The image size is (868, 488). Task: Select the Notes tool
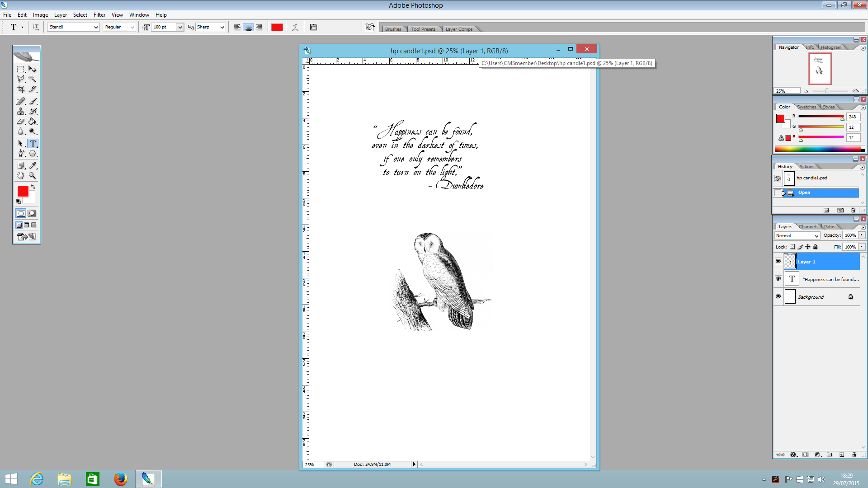[x=21, y=165]
